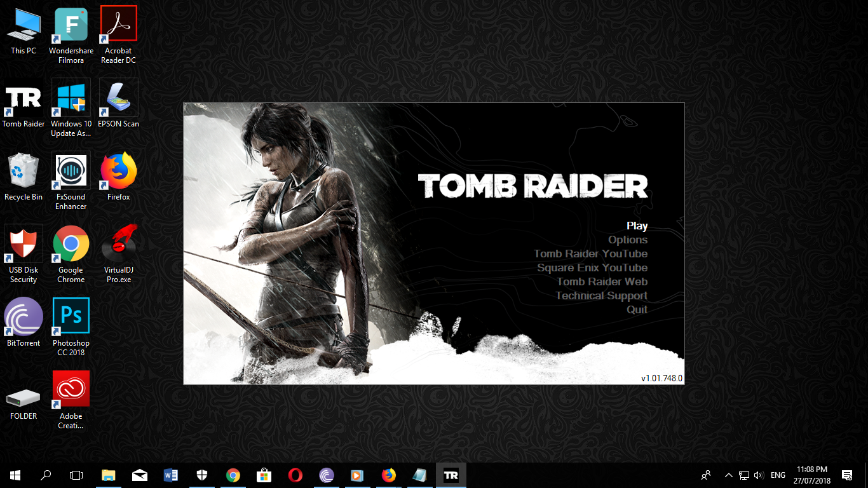Select the Acrobat Reader DC shortcut

coord(119,35)
